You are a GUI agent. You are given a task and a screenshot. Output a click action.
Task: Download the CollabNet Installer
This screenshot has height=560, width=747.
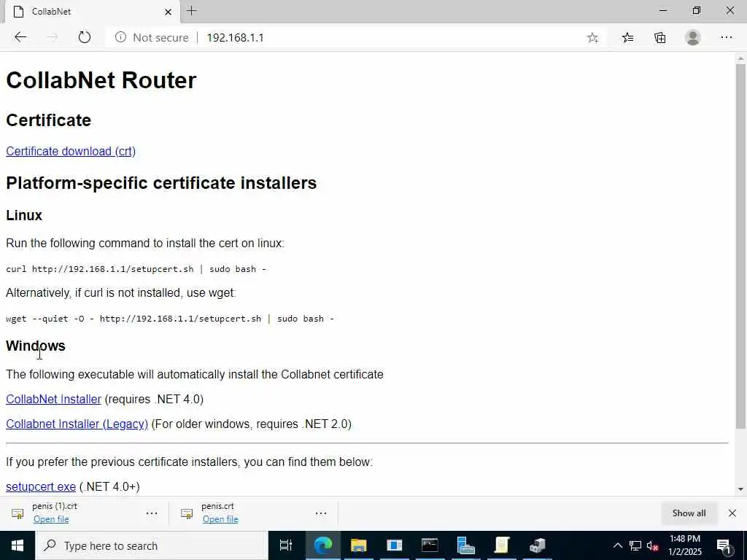point(53,399)
